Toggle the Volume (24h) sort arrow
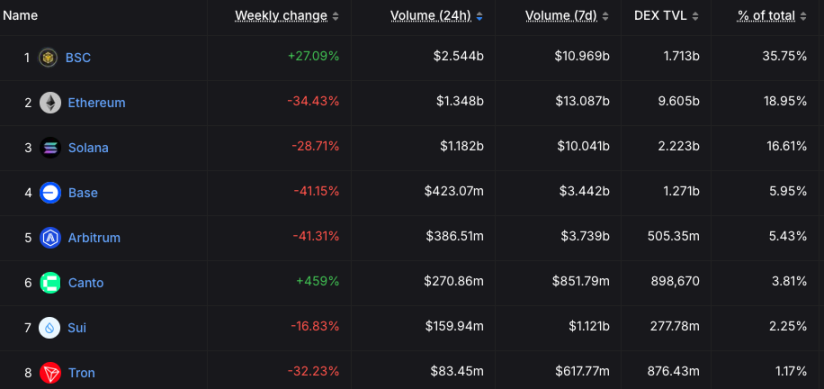The image size is (824, 389). pos(479,16)
